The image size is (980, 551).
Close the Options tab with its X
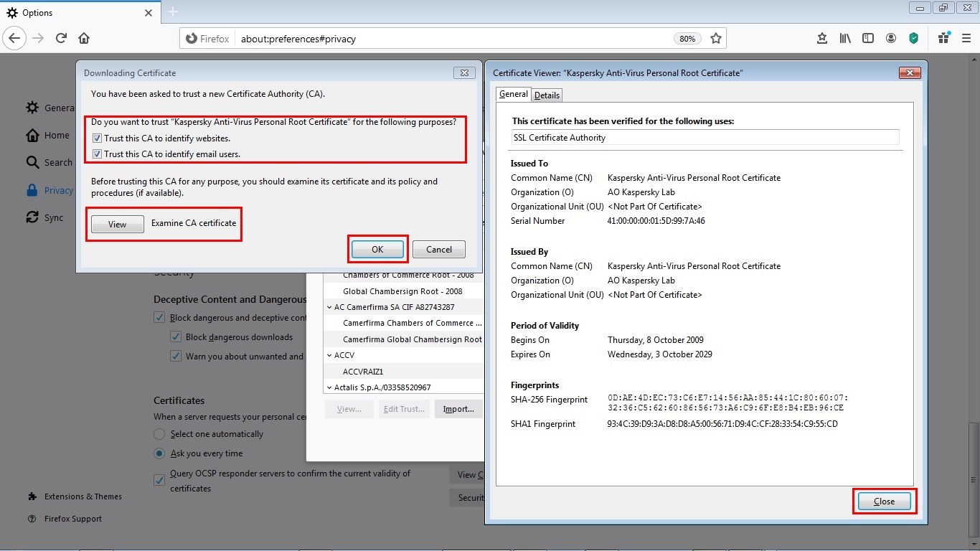(x=149, y=13)
